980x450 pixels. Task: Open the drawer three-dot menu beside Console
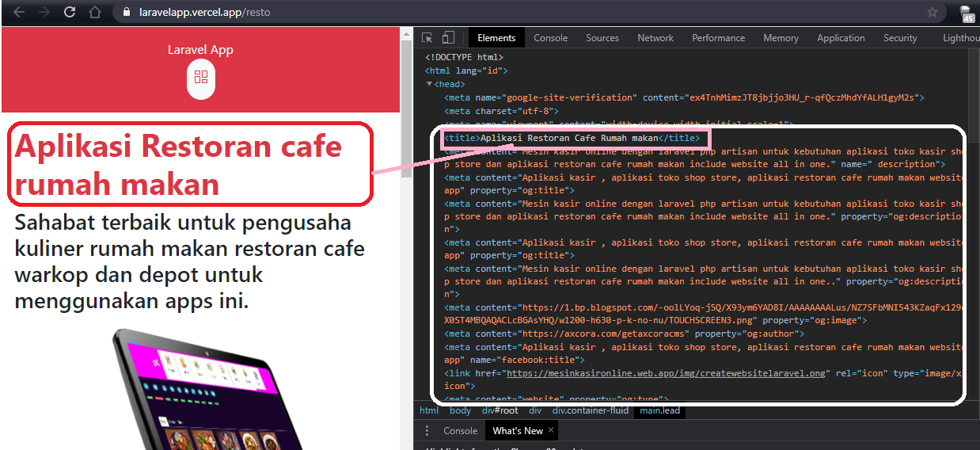[x=427, y=431]
